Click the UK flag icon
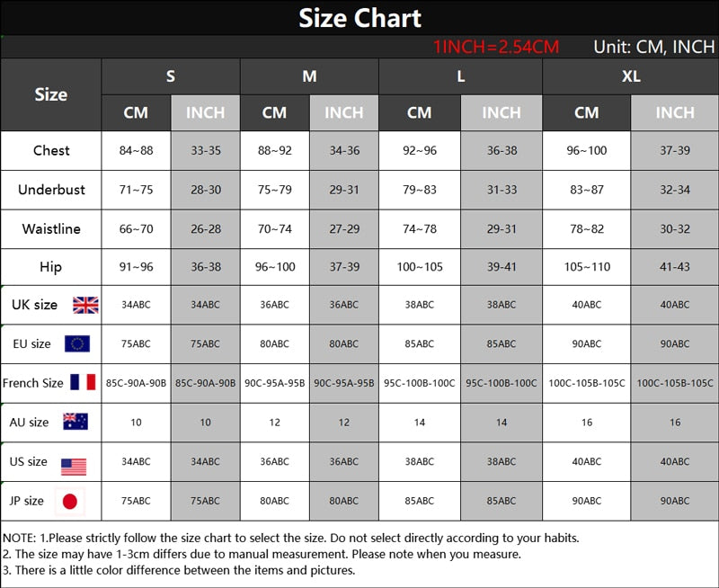719x588 pixels. pyautogui.click(x=85, y=305)
